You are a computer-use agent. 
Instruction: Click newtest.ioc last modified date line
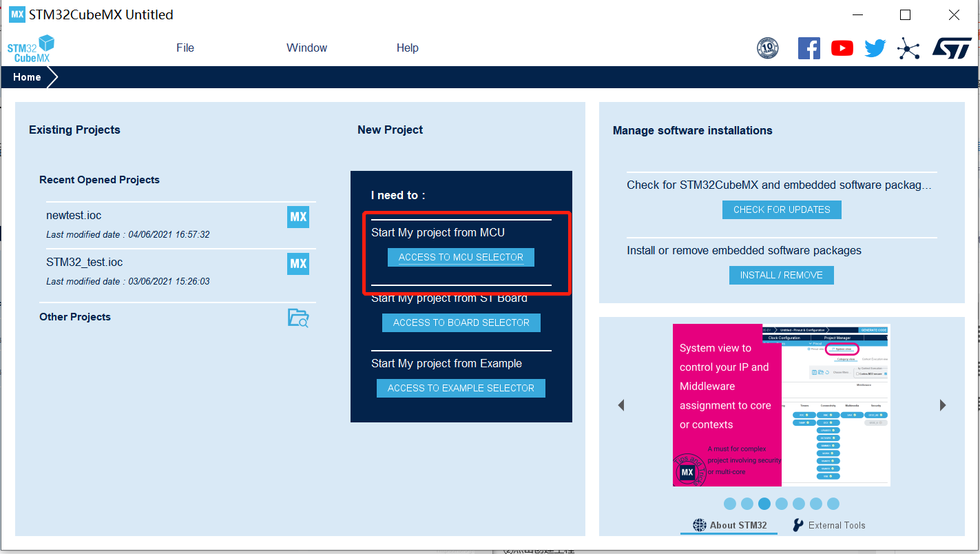(128, 235)
